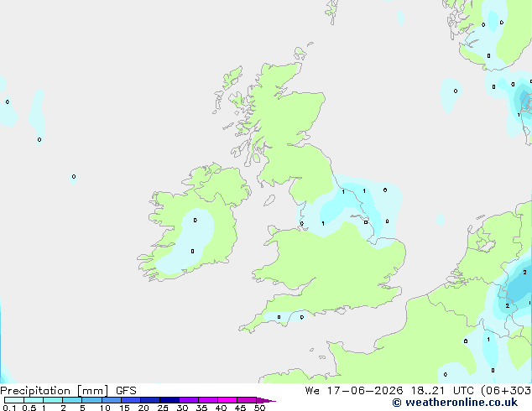Select legend swatch between 10 and 15
Image resolution: width=532 pixels, height=411 pixels.
click(x=112, y=400)
